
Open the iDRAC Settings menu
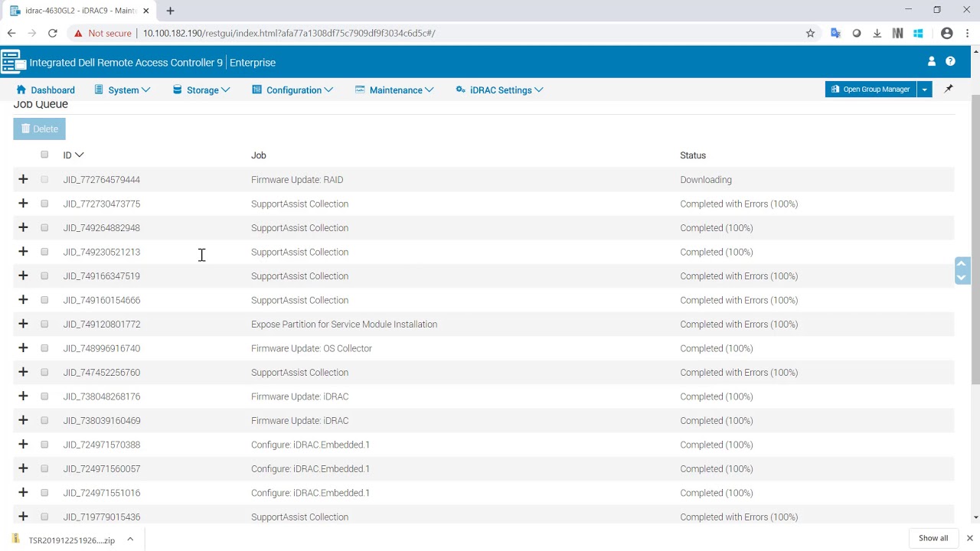(499, 90)
